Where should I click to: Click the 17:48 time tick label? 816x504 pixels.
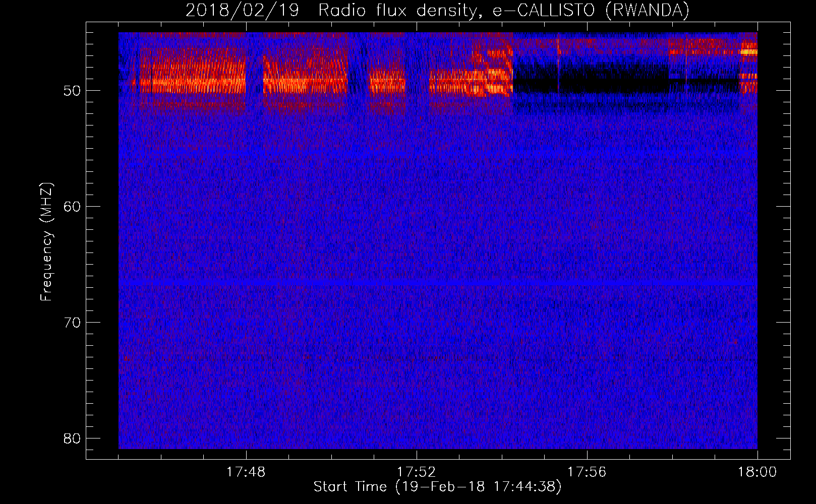tap(246, 472)
